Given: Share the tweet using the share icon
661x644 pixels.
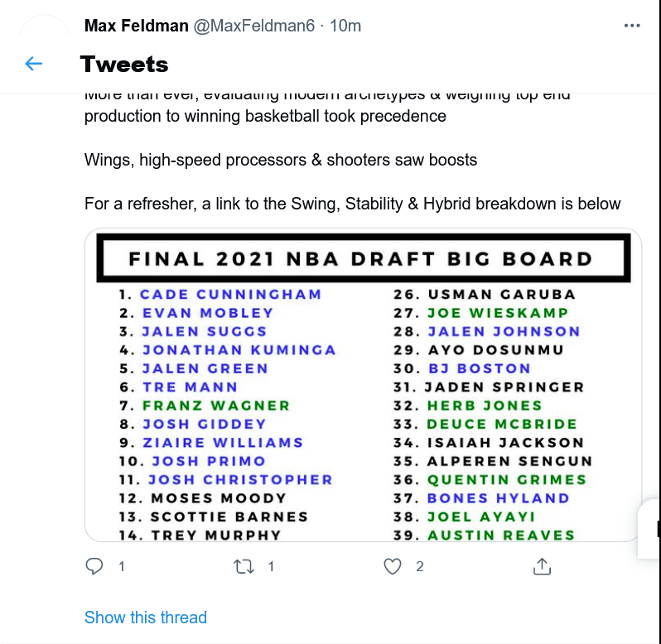Looking at the screenshot, I should tap(542, 566).
